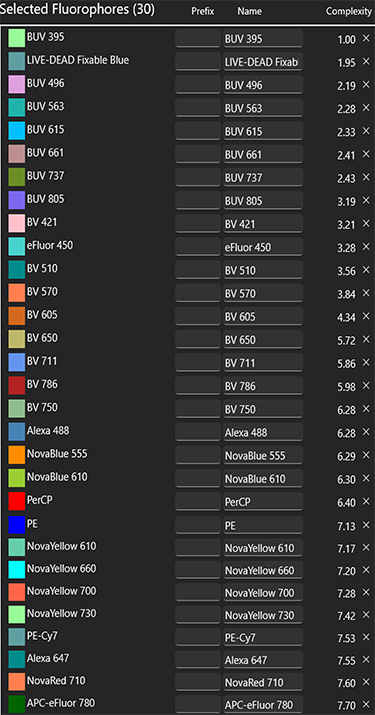Click the X next to PE-Cy7
This screenshot has width=375, height=715.
pos(366,637)
